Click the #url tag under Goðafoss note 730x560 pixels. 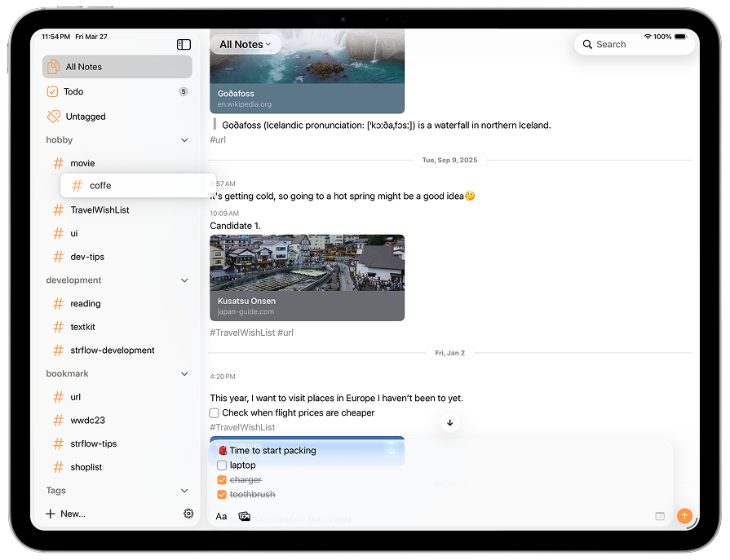click(x=218, y=140)
